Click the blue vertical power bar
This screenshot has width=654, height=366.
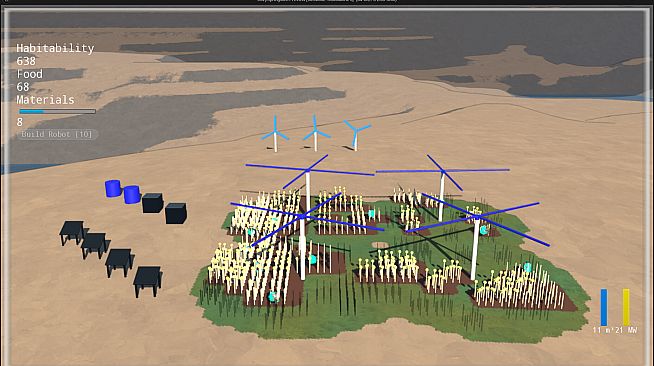point(604,307)
